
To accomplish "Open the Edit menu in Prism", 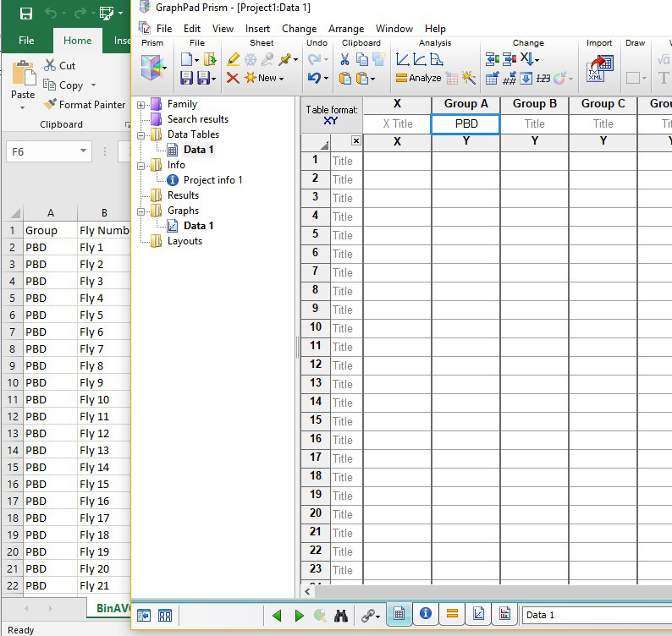I will point(192,29).
